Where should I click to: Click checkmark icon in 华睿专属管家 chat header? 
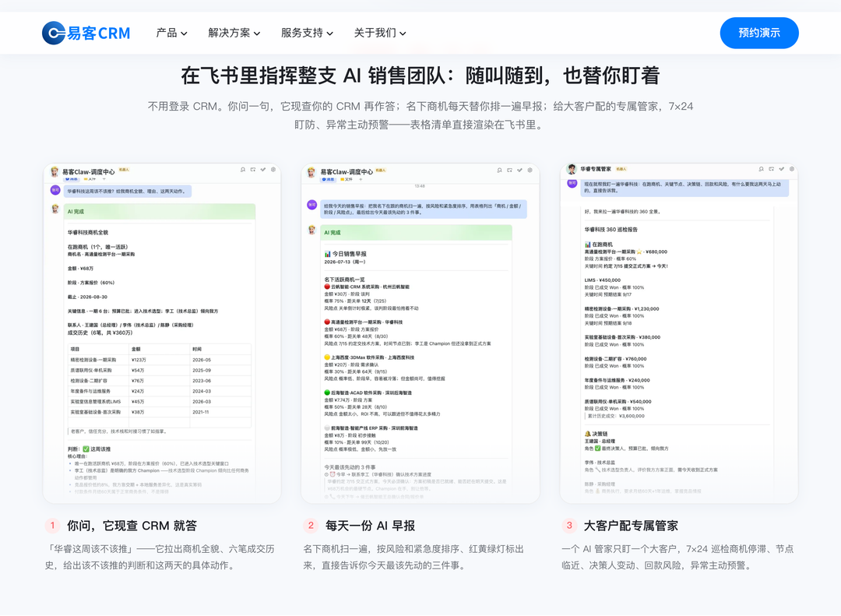tap(782, 169)
